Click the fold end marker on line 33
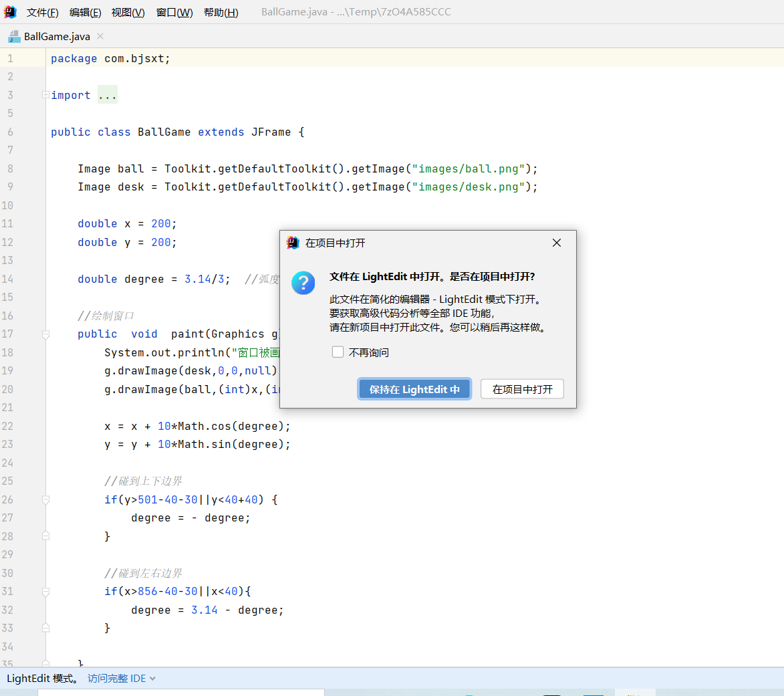 (x=45, y=628)
